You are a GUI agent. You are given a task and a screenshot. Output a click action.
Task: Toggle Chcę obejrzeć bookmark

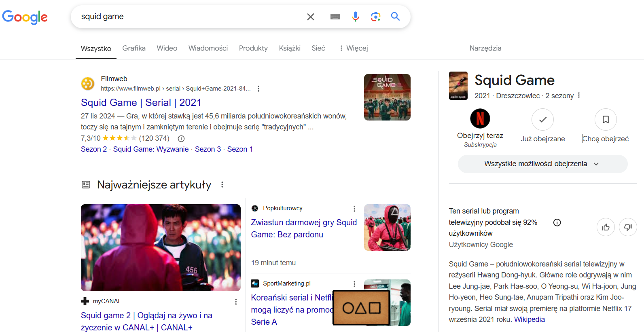606,120
